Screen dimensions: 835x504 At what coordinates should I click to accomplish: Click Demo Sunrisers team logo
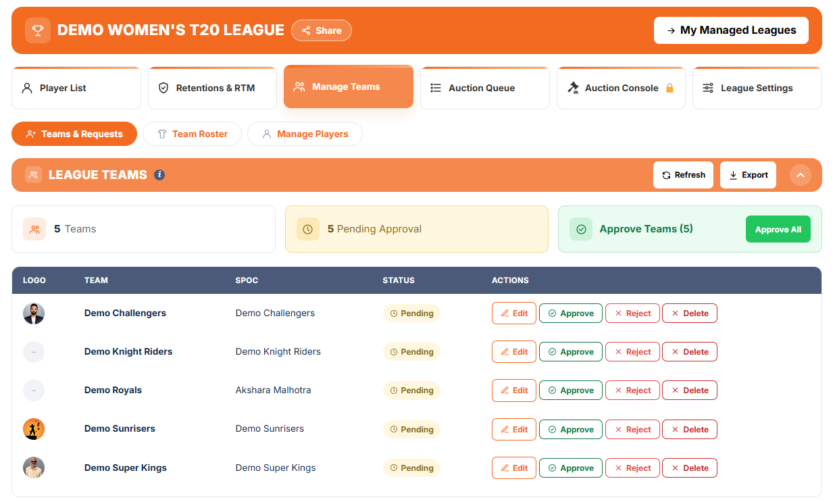[x=34, y=429]
